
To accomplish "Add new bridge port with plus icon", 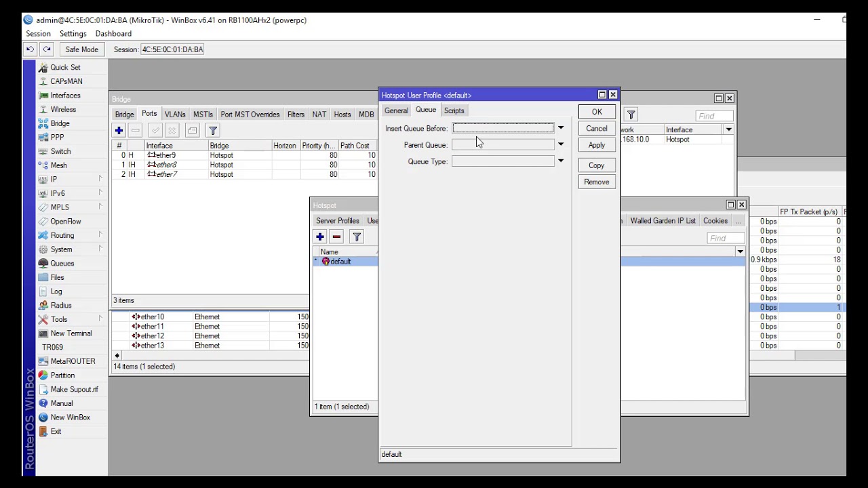I will point(119,130).
